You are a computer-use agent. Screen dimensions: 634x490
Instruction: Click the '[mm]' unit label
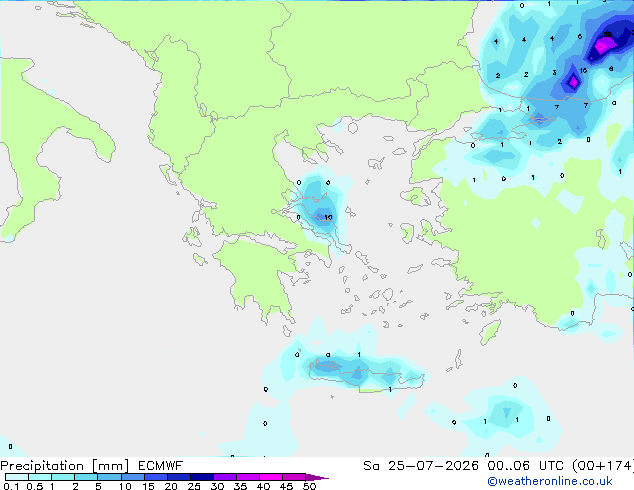tap(111, 466)
